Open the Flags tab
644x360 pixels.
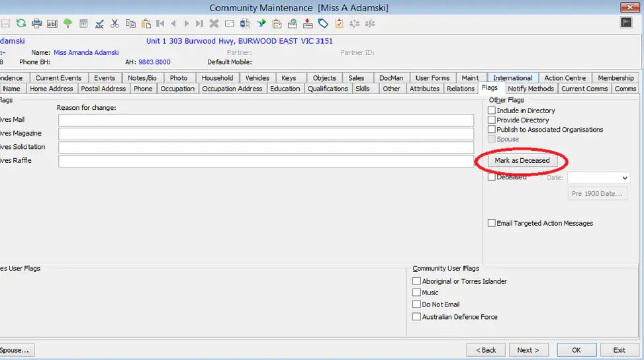490,88
